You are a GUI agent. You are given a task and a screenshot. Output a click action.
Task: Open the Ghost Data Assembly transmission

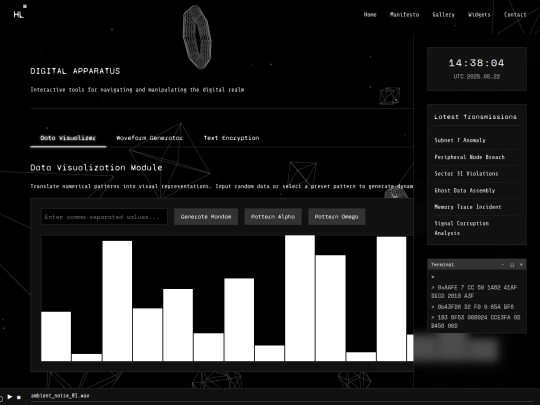click(x=465, y=190)
